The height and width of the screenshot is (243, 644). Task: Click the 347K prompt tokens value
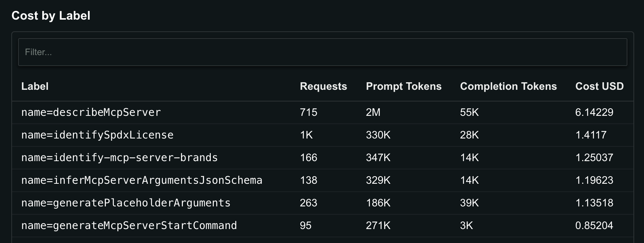[378, 158]
